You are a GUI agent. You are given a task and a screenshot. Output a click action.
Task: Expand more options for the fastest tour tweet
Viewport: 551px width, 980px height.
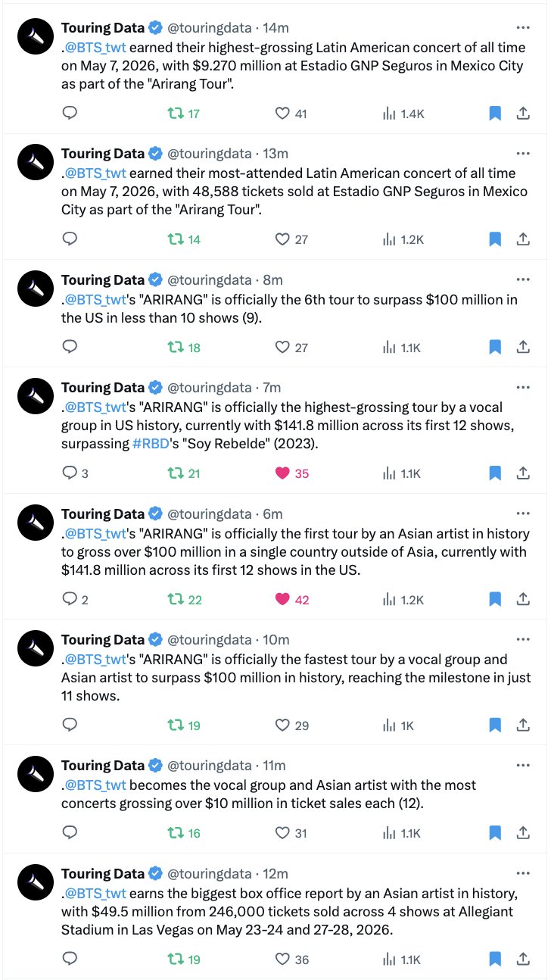522,639
